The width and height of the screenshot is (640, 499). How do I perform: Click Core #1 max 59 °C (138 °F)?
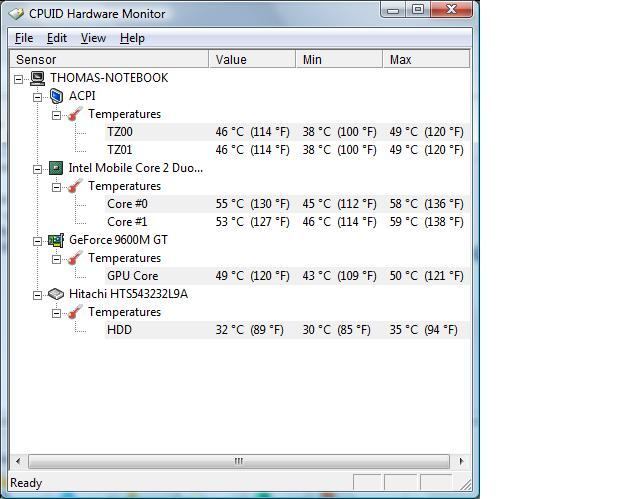coord(426,222)
